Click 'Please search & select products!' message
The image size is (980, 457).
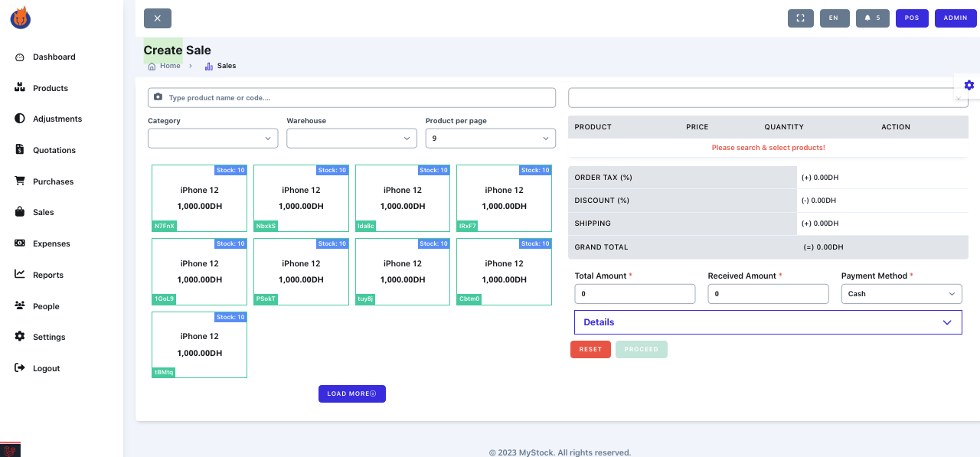coord(768,148)
